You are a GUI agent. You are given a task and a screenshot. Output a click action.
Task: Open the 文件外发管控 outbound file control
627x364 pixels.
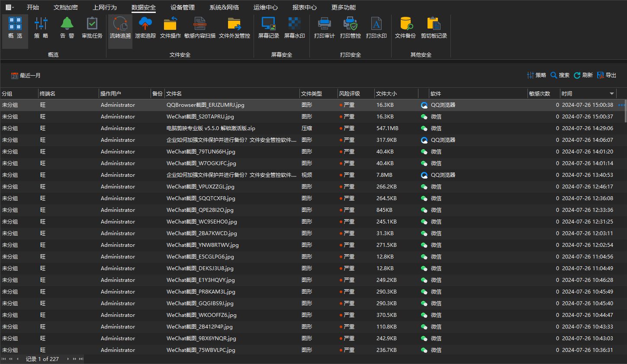click(x=235, y=28)
